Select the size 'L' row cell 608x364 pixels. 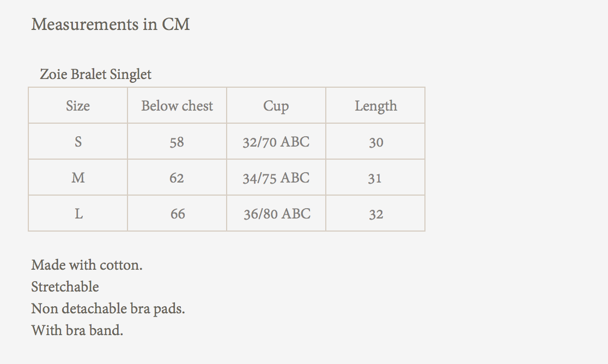pos(78,214)
